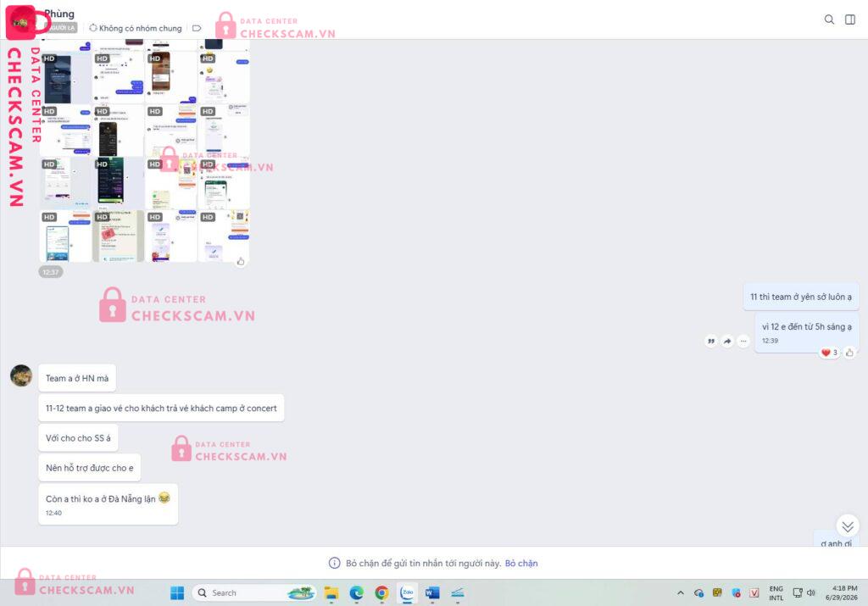Open sender avatar beside 'Team a ở HN mà'
The height and width of the screenshot is (606, 868).
click(x=21, y=375)
